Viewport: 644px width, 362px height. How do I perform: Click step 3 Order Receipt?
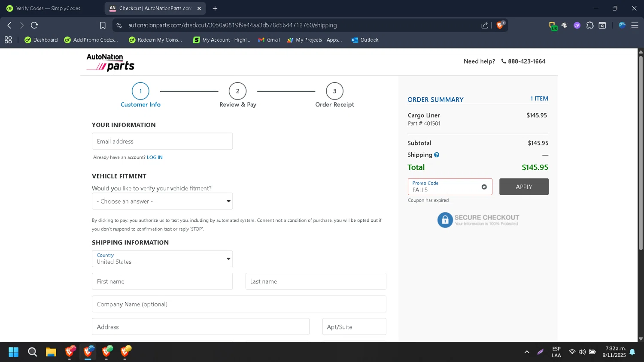335,95
